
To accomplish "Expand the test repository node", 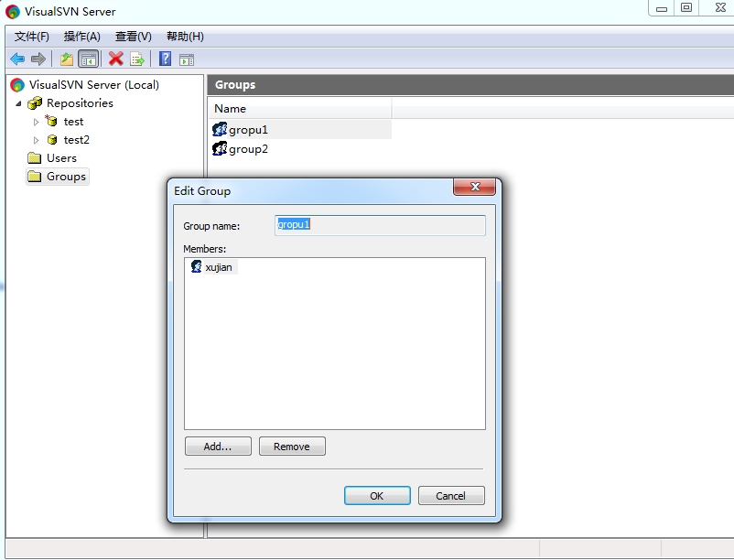I will coord(36,122).
